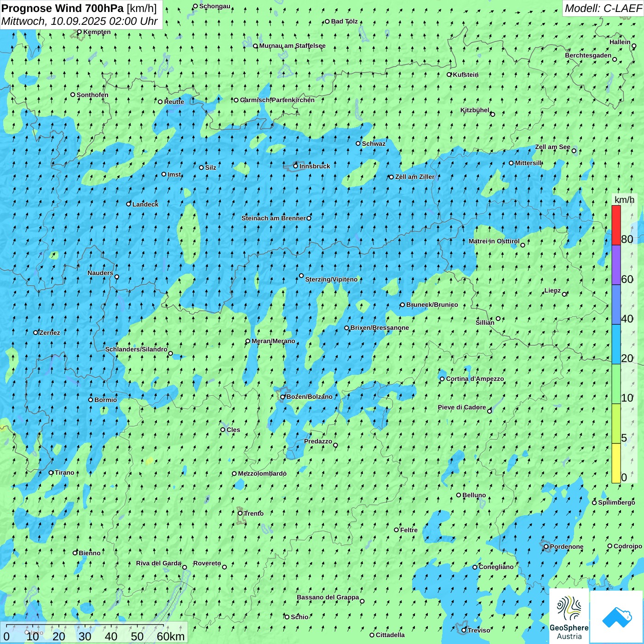Click the Lienz location dot
Viewport: 644px width, 644px height.
pyautogui.click(x=564, y=294)
